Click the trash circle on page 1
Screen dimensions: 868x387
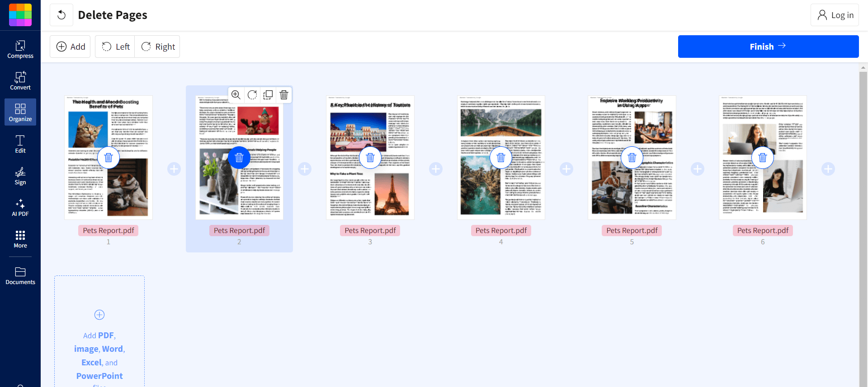(108, 158)
